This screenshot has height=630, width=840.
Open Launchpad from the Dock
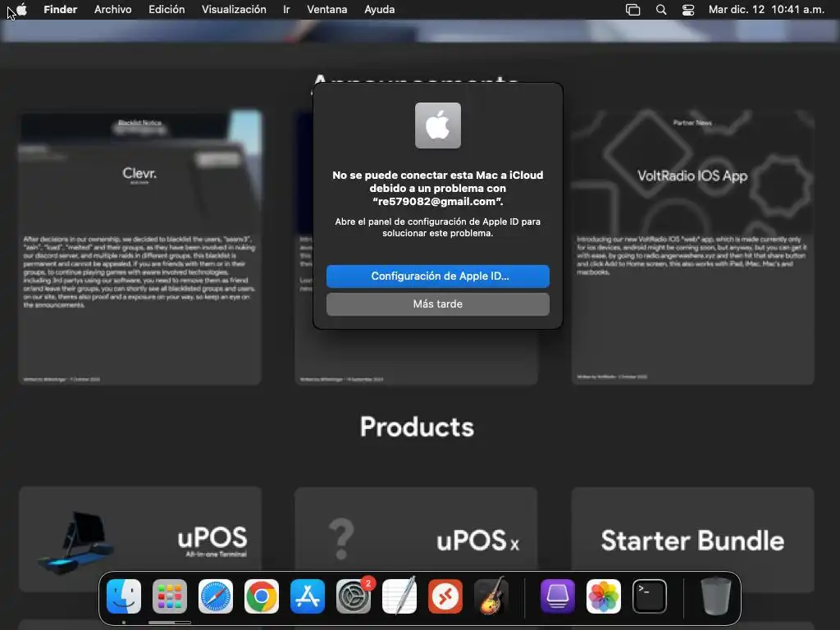(170, 596)
